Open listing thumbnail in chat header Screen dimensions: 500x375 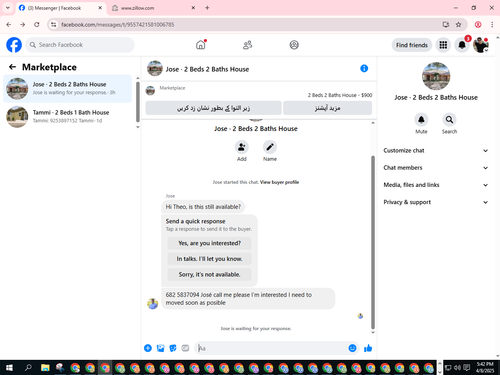155,68
